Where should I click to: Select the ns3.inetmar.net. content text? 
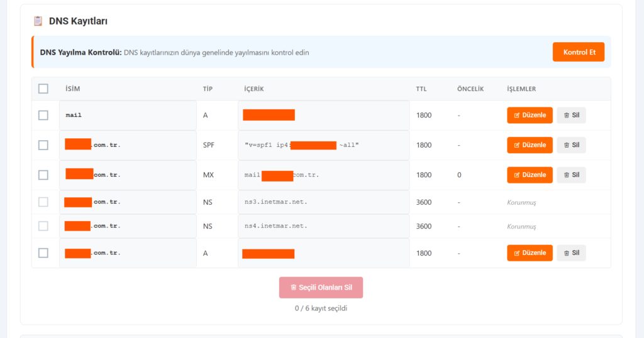tap(276, 202)
